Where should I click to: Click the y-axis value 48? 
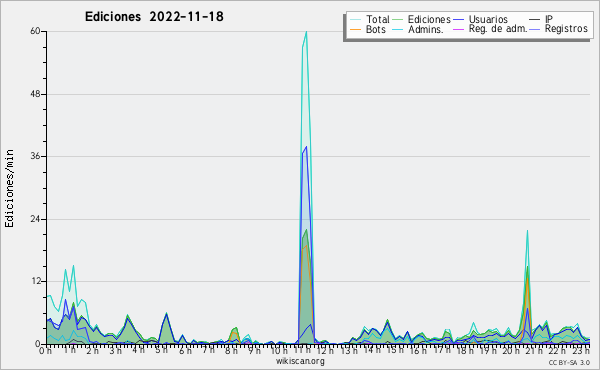[x=35, y=94]
